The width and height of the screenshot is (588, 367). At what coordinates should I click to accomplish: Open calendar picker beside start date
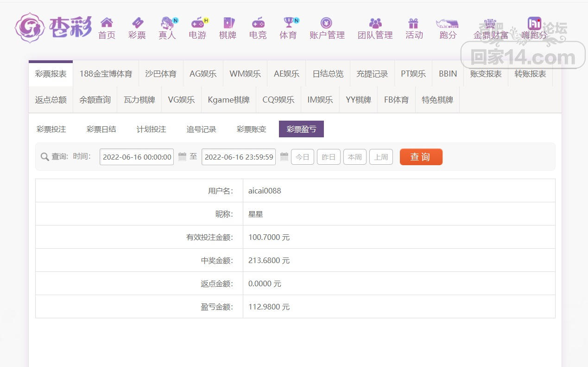pos(182,157)
